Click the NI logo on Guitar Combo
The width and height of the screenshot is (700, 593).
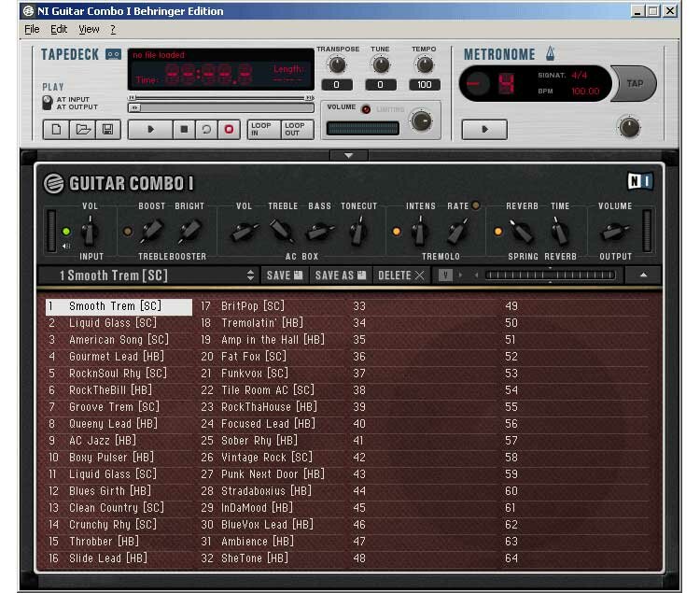click(x=640, y=182)
